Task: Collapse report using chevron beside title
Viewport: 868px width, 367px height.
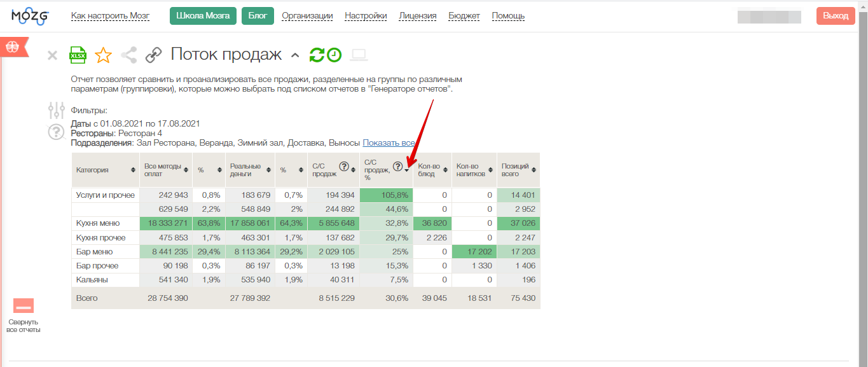Action: 294,55
